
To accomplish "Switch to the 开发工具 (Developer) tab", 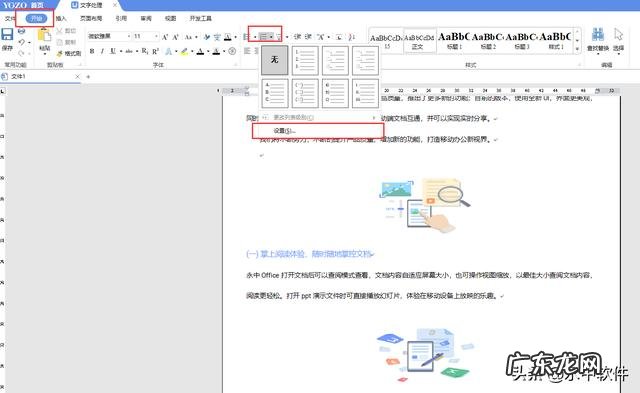I will tap(200, 18).
